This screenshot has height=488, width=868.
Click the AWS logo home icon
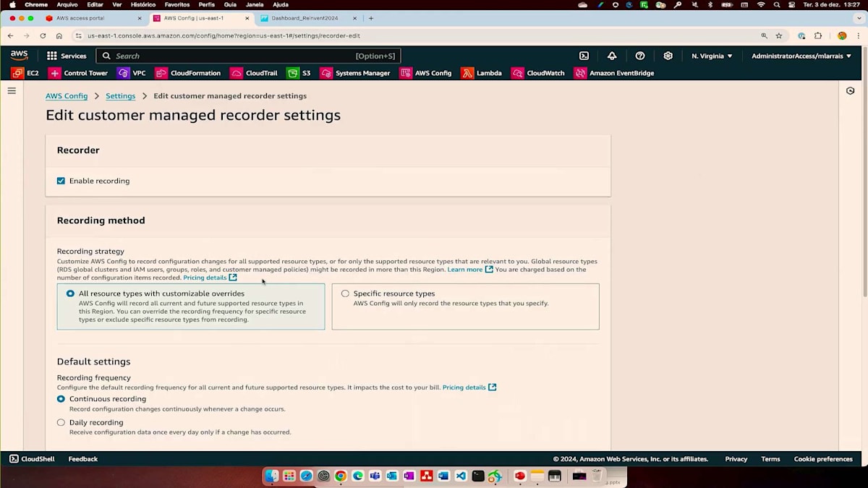[x=20, y=56]
